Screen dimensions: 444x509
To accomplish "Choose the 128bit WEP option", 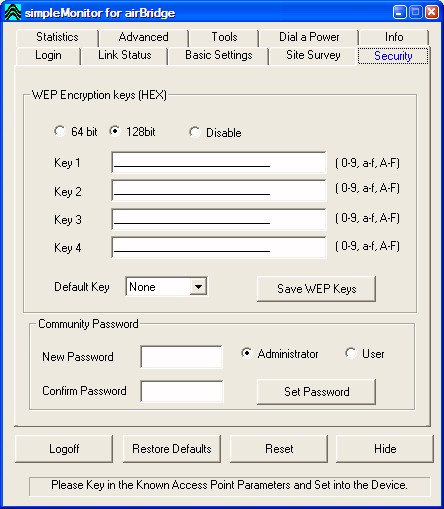I will (115, 131).
